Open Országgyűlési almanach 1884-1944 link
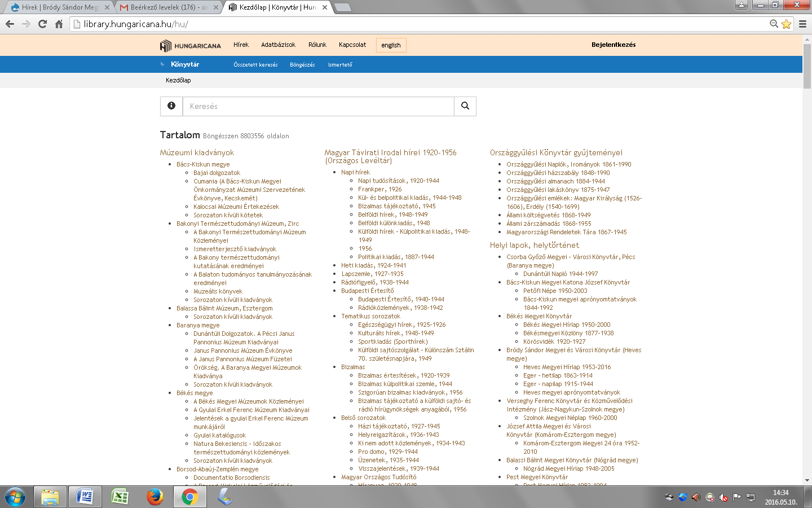This screenshot has height=508, width=812. (x=555, y=181)
